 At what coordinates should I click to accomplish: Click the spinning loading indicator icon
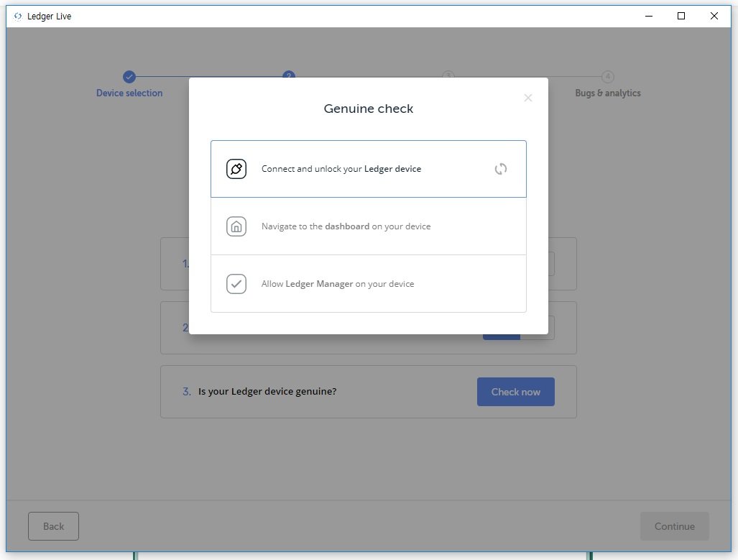(501, 169)
